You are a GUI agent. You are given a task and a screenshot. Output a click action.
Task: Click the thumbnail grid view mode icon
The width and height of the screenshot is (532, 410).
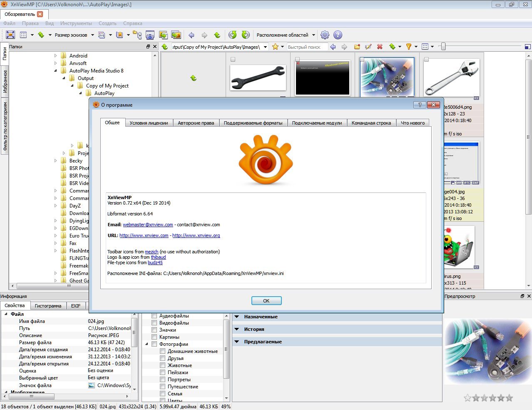coord(23,35)
